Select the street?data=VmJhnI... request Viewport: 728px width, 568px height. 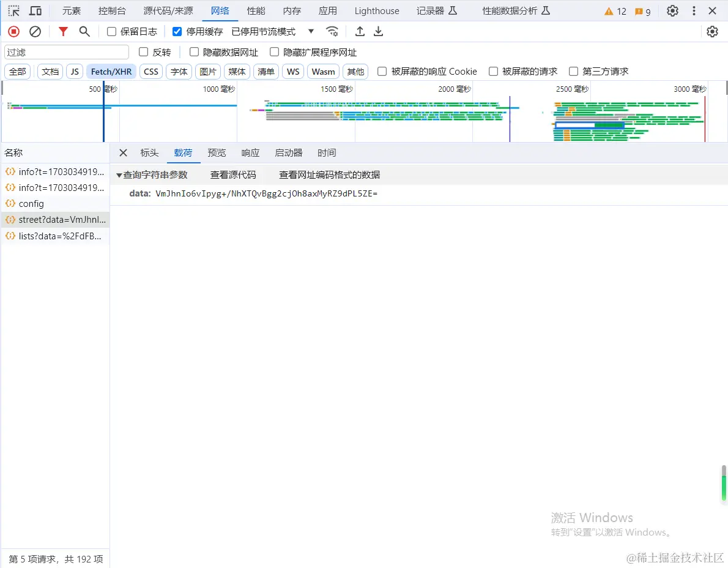pyautogui.click(x=55, y=220)
